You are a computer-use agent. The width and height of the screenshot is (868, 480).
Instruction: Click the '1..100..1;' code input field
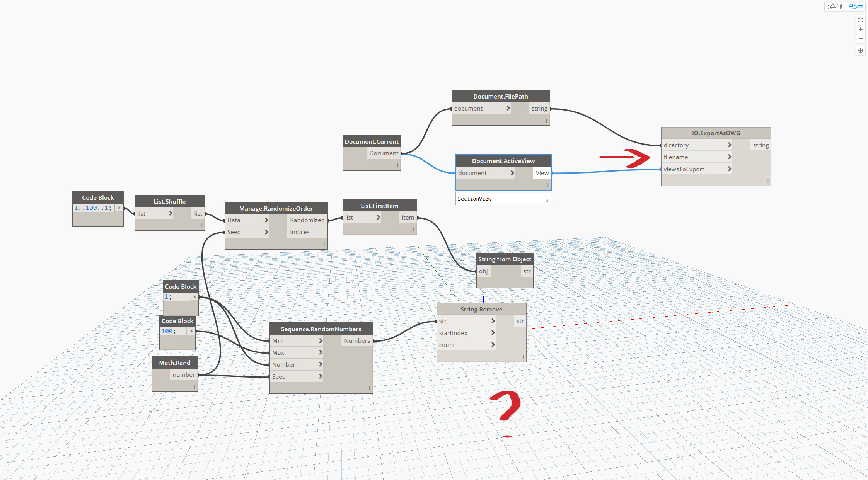pos(94,208)
